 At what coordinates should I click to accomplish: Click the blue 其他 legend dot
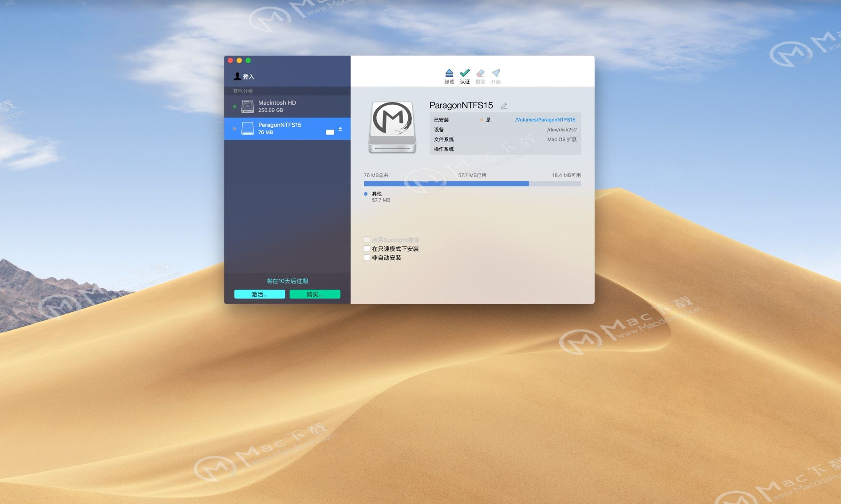[366, 194]
